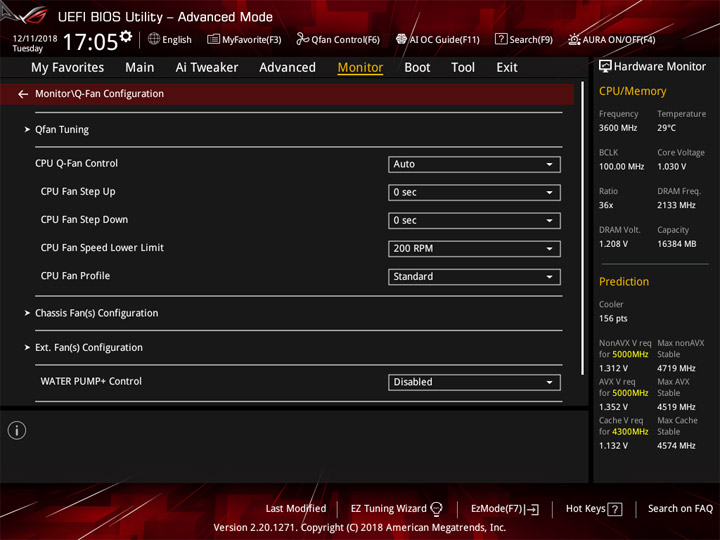Screen dimensions: 720x540
Task: Click the EzMode(F7) exit arrow icon
Action: [x=532, y=509]
